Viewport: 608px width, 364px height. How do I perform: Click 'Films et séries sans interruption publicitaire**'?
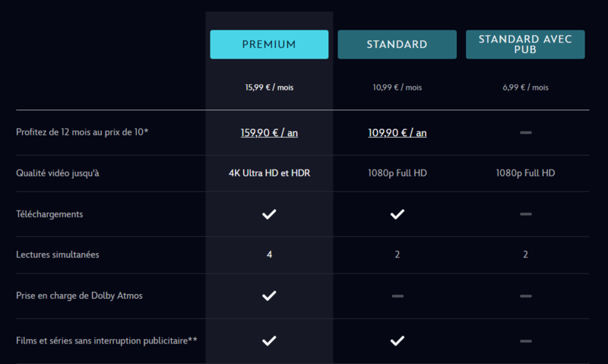point(106,340)
